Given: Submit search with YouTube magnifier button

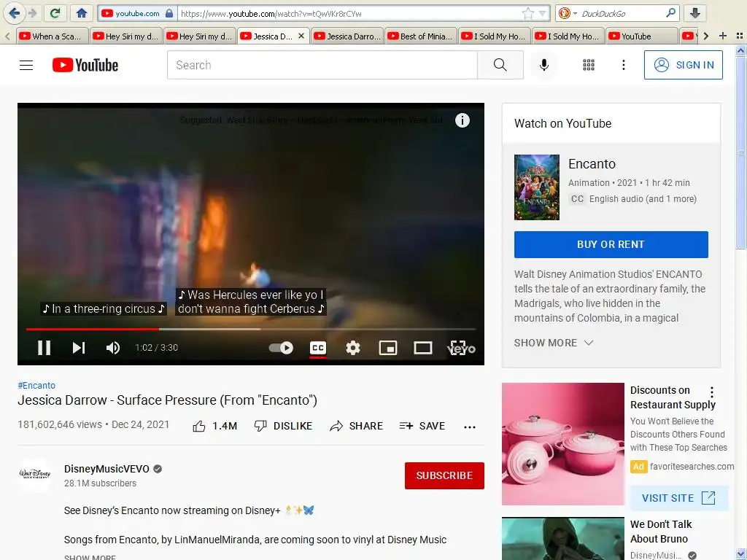Looking at the screenshot, I should click(500, 65).
